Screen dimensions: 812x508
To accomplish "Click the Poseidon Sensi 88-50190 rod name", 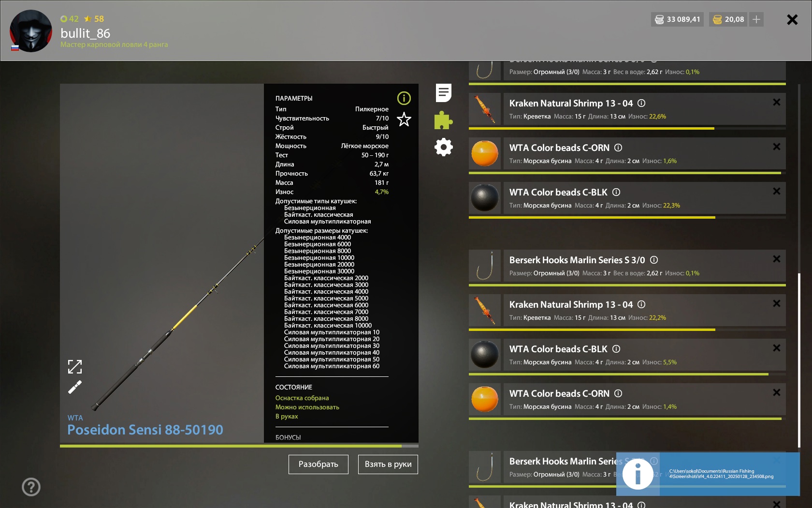I will pos(145,430).
